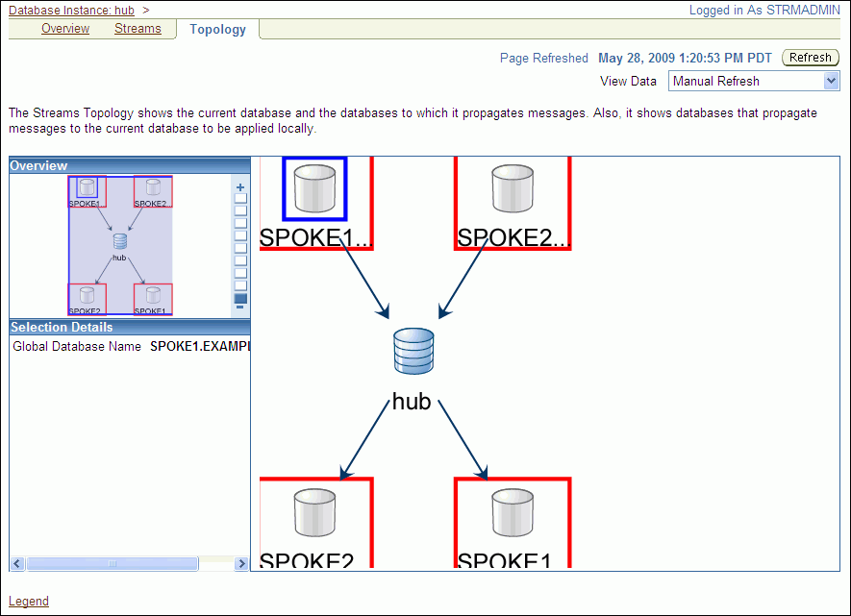Image resolution: width=851 pixels, height=616 pixels.
Task: Open the View Data dropdown
Action: pyautogui.click(x=756, y=82)
